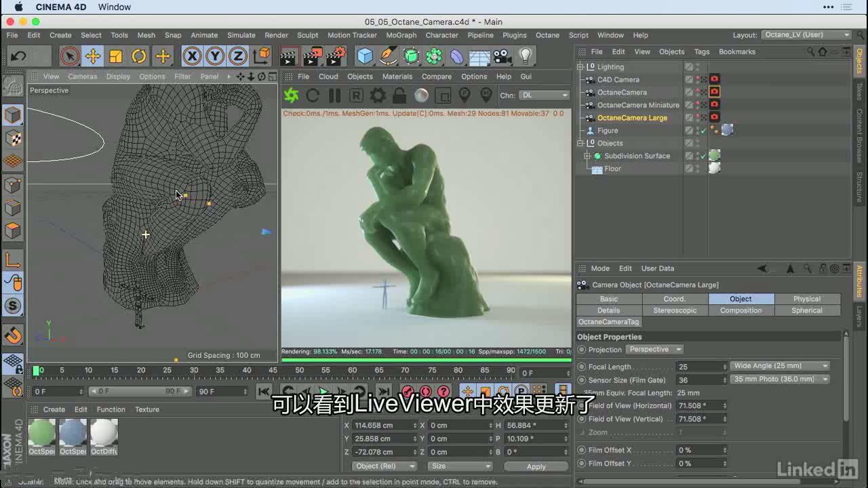Open the Octane menu
The height and width of the screenshot is (488, 868).
click(547, 35)
